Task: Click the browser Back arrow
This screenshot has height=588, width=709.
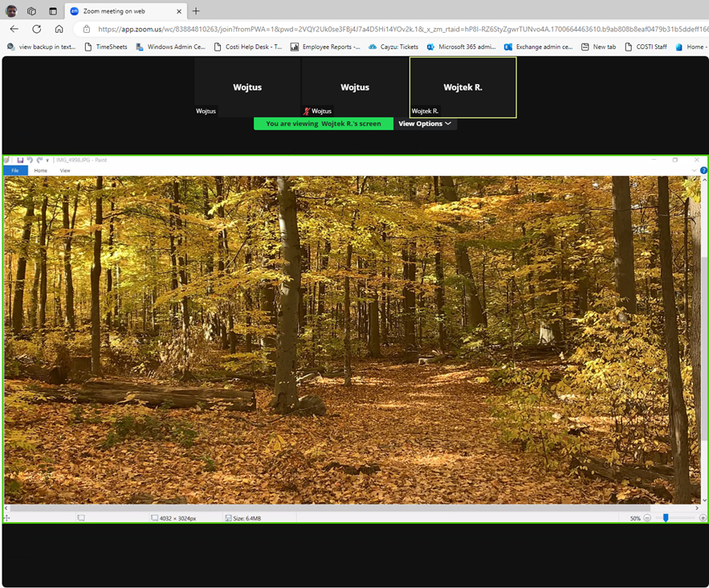Action: pos(14,29)
